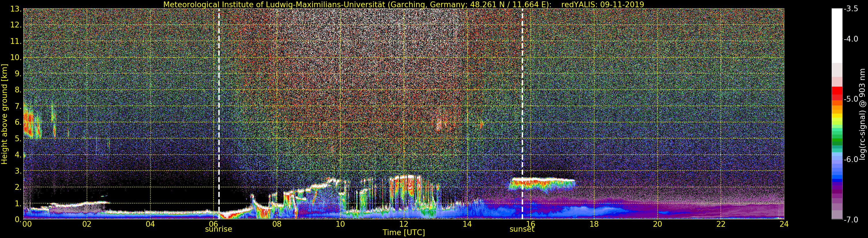Select the '6.' height axis tick label
The height and width of the screenshot is (238, 868).
point(18,122)
